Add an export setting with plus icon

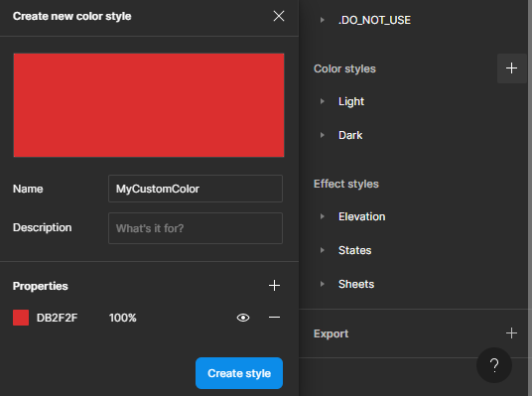coord(511,333)
